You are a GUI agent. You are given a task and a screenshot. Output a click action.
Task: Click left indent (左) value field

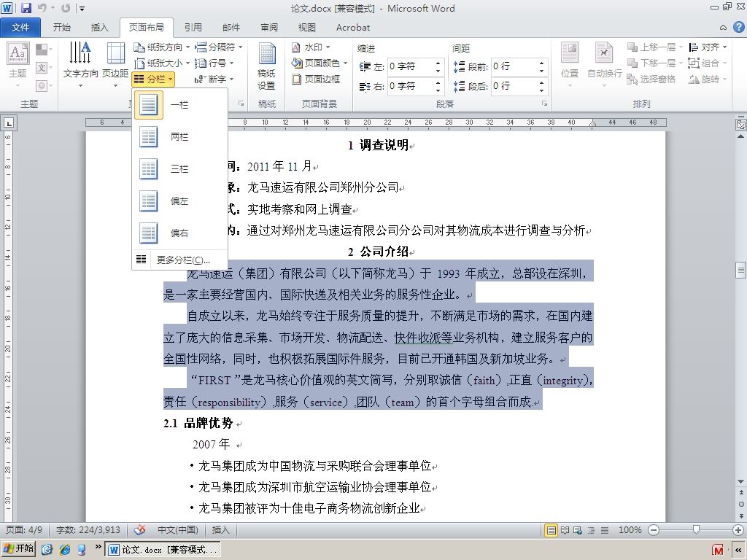click(x=410, y=66)
